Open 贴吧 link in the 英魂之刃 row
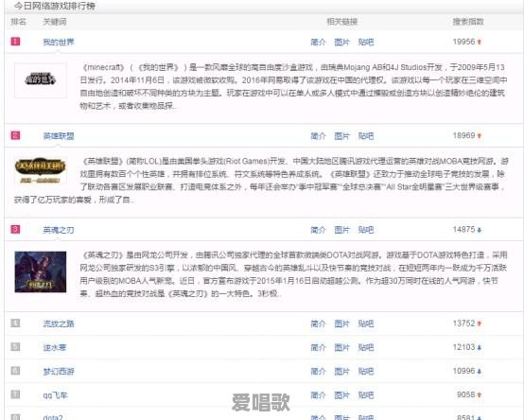This screenshot has width=524, height=420. tap(366, 230)
